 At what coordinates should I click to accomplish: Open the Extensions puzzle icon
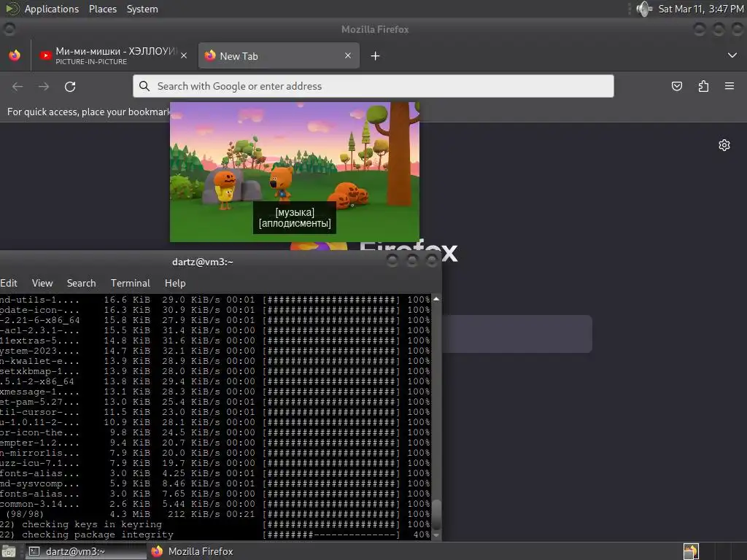coord(703,86)
